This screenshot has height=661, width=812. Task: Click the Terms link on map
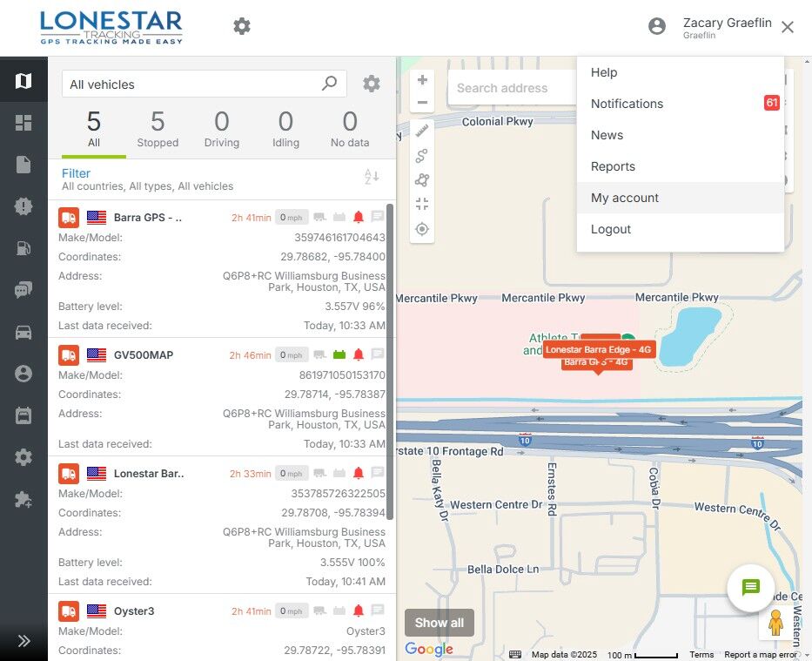click(701, 655)
